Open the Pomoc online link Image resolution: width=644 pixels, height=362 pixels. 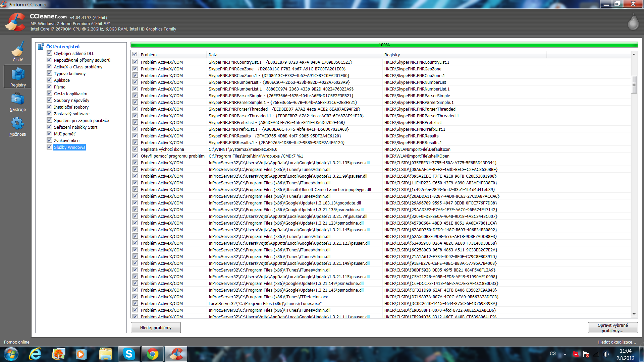17,342
